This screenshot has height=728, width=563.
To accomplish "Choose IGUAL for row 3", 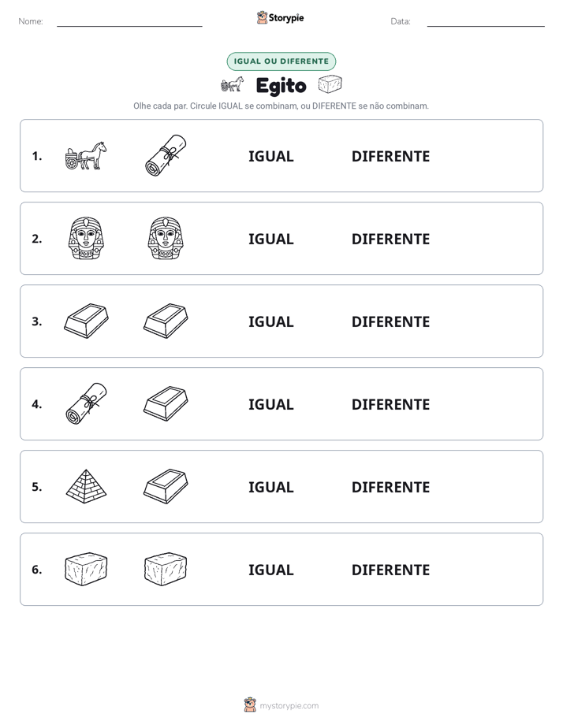I will (270, 321).
